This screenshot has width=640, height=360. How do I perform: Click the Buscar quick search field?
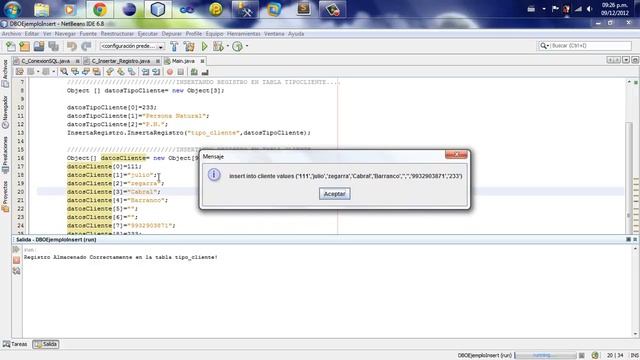590,46
